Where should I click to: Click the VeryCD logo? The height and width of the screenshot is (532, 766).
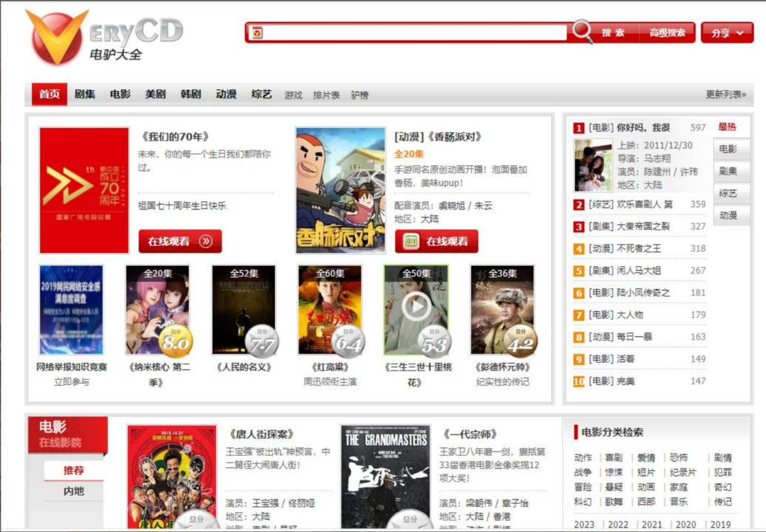[x=103, y=37]
